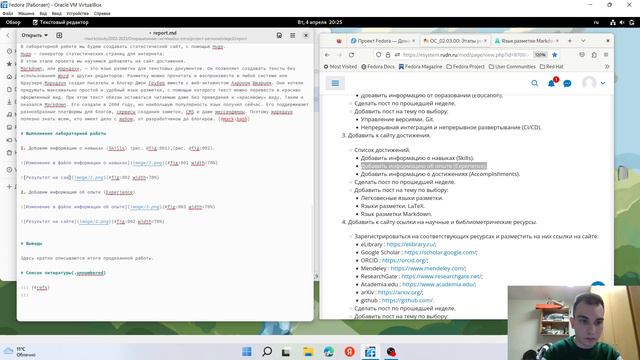Follow the www.researchgate.net link
Image resolution: width=640 pixels, height=360 pixels.
point(441,276)
